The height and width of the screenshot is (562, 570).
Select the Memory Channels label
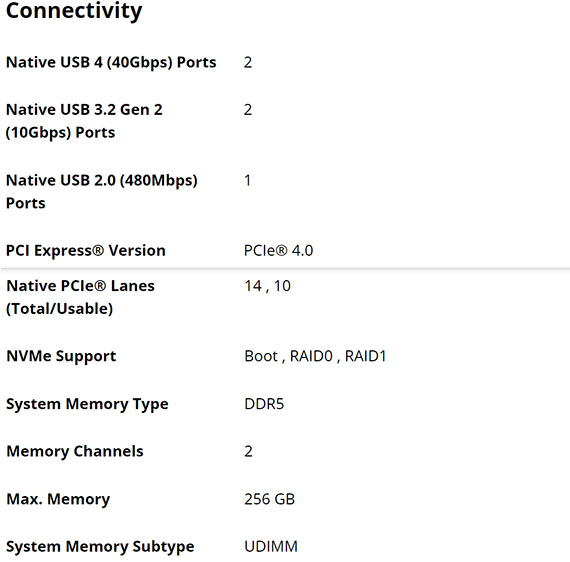point(75,451)
